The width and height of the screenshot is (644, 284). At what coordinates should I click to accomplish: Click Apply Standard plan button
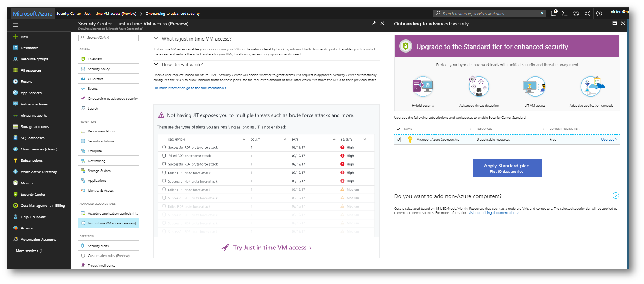(x=507, y=168)
